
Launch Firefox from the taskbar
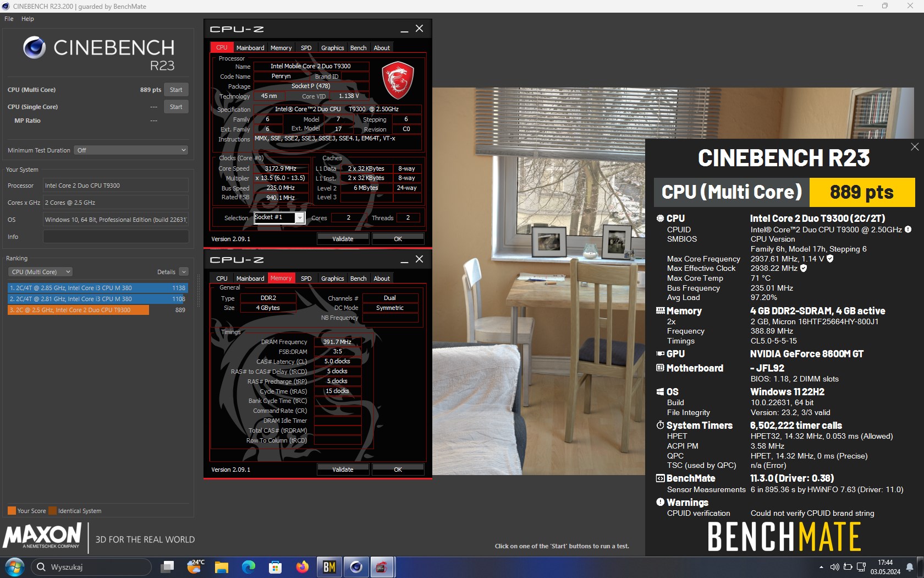point(302,566)
